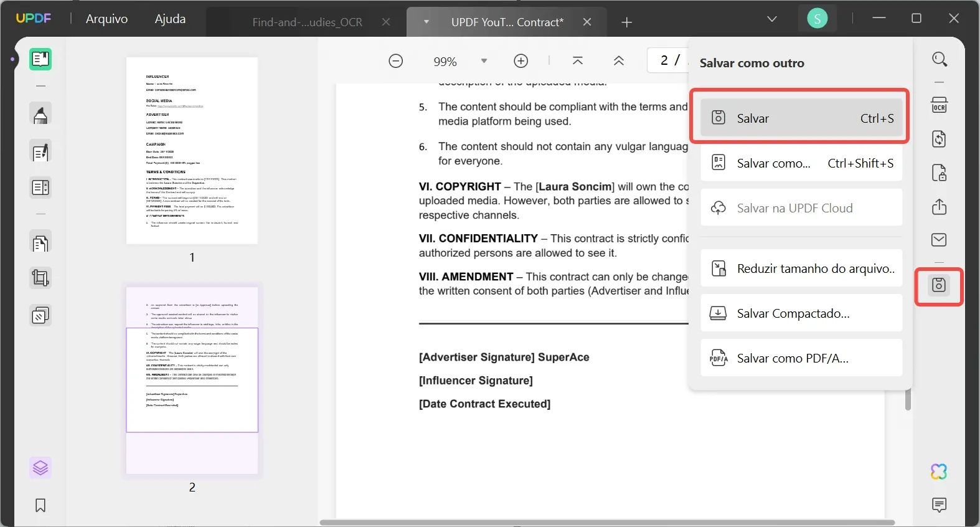Click the VII. CONFIDENTIALITY heading text
This screenshot has width=980, height=527.
pyautogui.click(x=478, y=239)
